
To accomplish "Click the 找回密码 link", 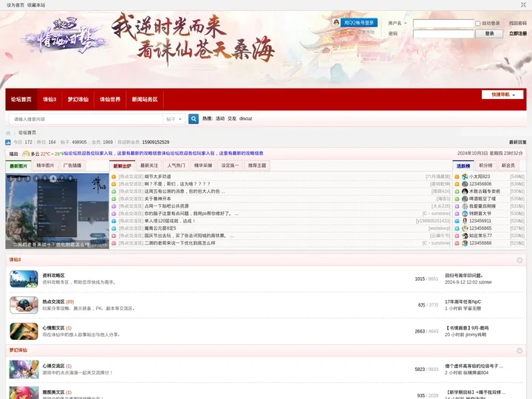I will (518, 24).
